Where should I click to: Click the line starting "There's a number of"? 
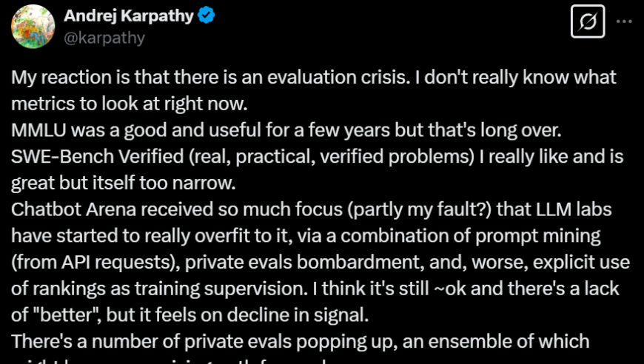pos(301,341)
